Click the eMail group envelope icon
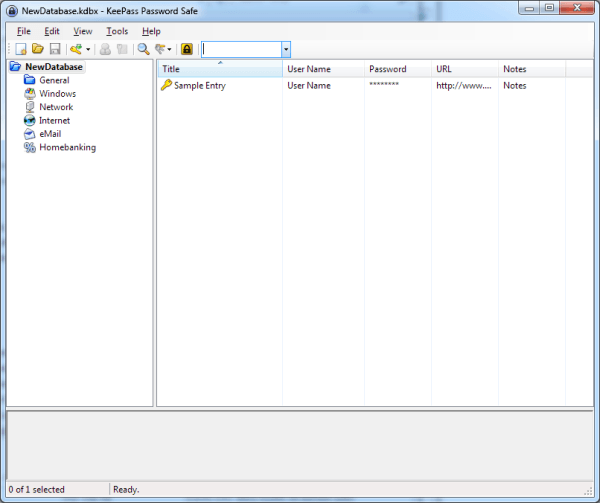 coord(29,134)
